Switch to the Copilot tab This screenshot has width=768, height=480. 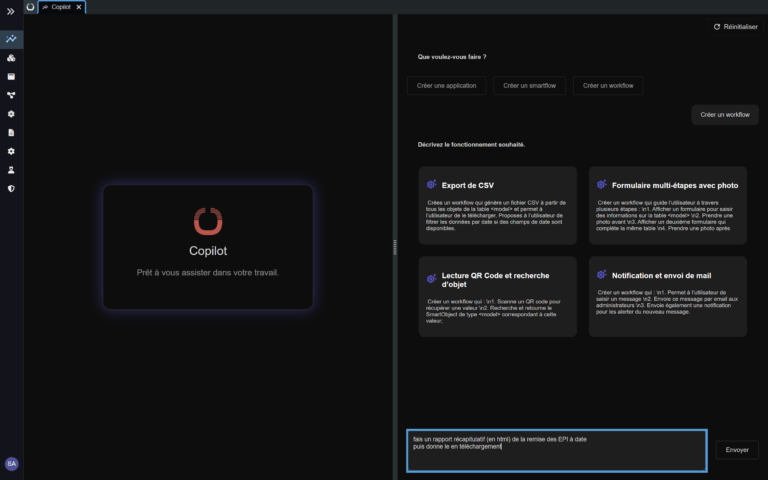pyautogui.click(x=60, y=7)
